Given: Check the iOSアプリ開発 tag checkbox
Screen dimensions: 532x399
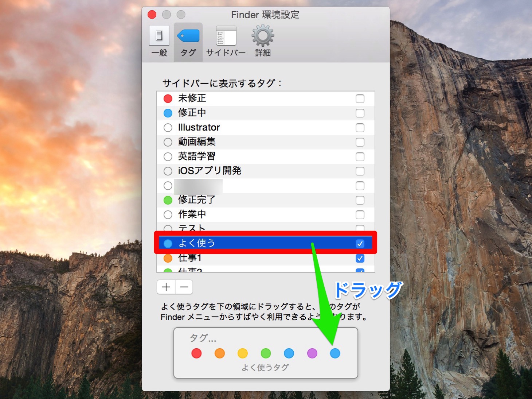Looking at the screenshot, I should click(x=360, y=171).
